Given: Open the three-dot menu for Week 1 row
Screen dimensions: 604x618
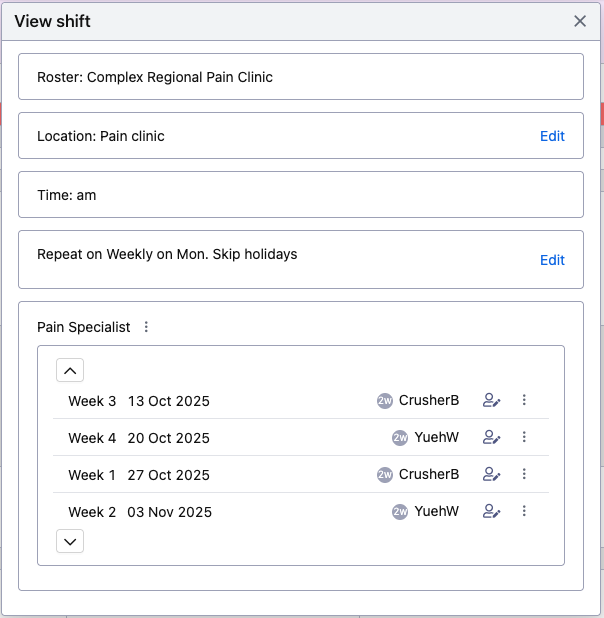Looking at the screenshot, I should 524,474.
